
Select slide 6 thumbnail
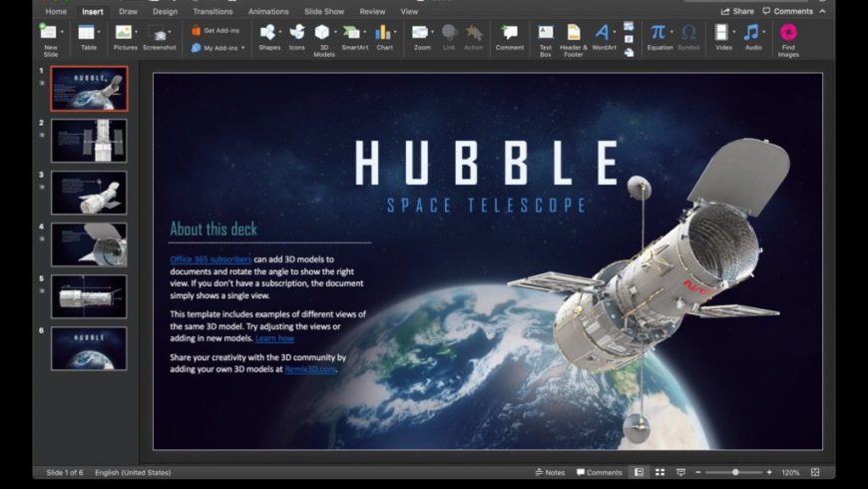[x=89, y=349]
